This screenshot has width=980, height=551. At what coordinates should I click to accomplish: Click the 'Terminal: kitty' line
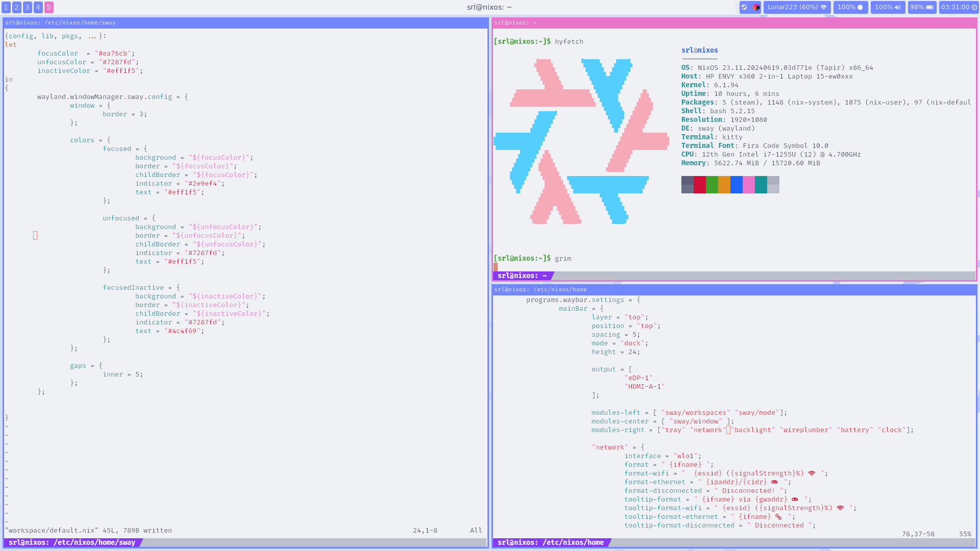click(x=712, y=137)
